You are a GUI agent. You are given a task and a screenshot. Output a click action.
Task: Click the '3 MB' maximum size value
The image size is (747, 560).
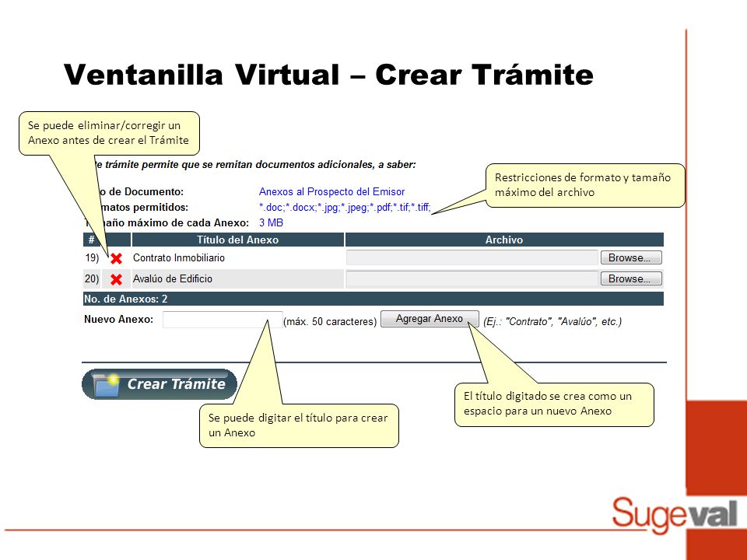pyautogui.click(x=271, y=222)
